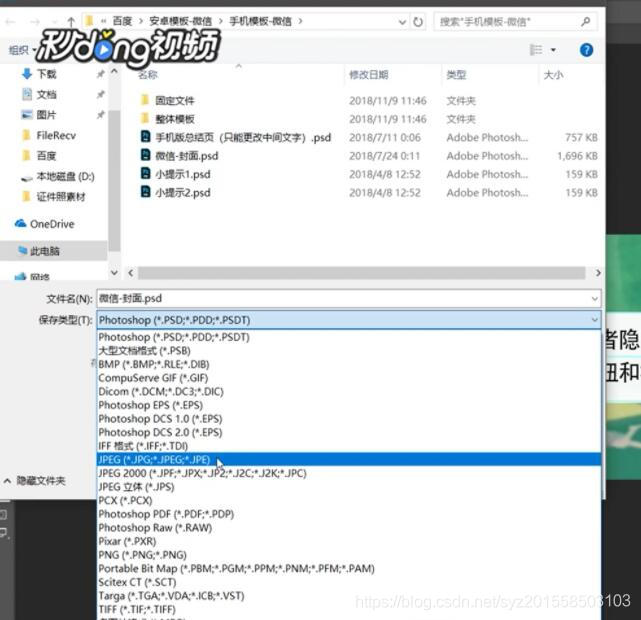Viewport: 641px width, 620px height.
Task: Sort by 修改日期 column header
Action: [369, 75]
